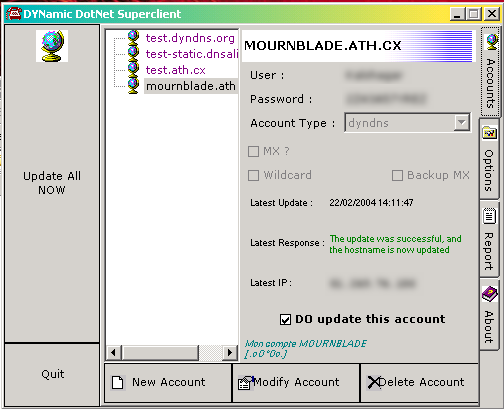Viewport: 504px width, 409px height.
Task: Switch to the Options tab
Action: click(489, 159)
